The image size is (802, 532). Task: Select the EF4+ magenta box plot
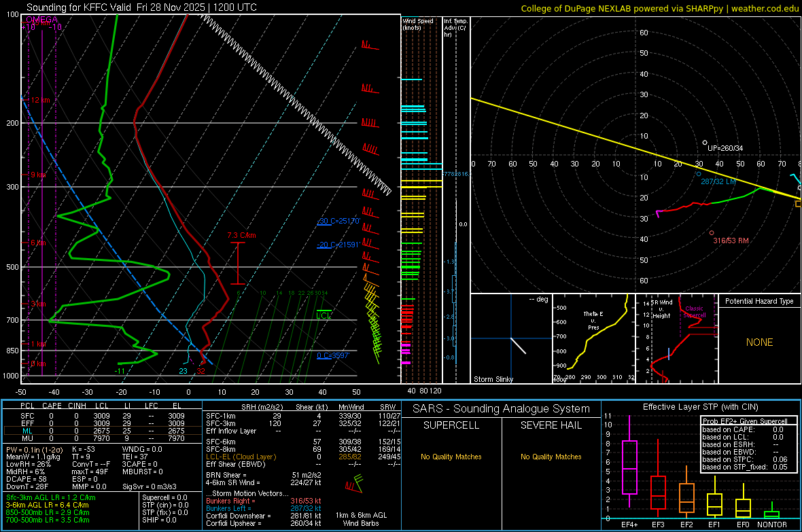(629, 462)
